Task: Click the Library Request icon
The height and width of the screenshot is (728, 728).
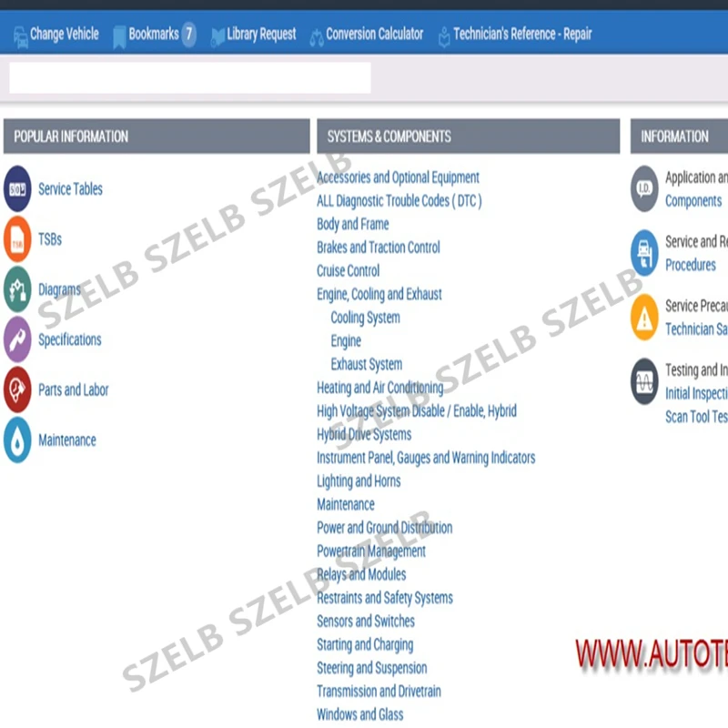Action: (217, 36)
